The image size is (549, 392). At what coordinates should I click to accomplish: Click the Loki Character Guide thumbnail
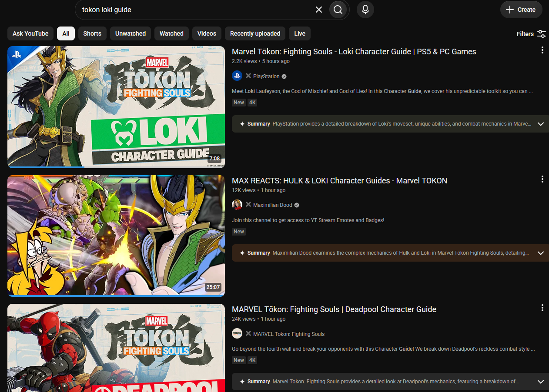pos(116,106)
